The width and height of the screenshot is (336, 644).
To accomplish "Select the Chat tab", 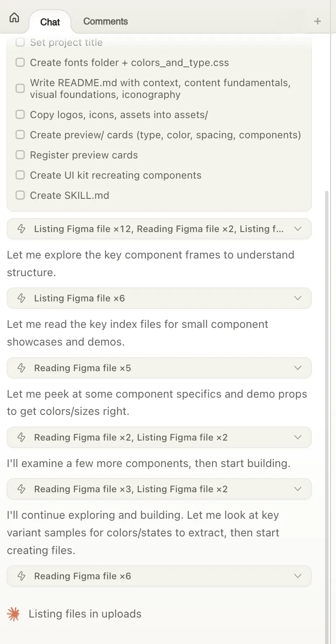I will coord(50,22).
